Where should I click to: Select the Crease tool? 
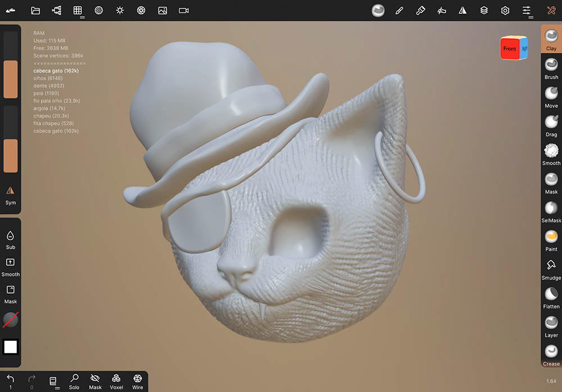point(551,355)
